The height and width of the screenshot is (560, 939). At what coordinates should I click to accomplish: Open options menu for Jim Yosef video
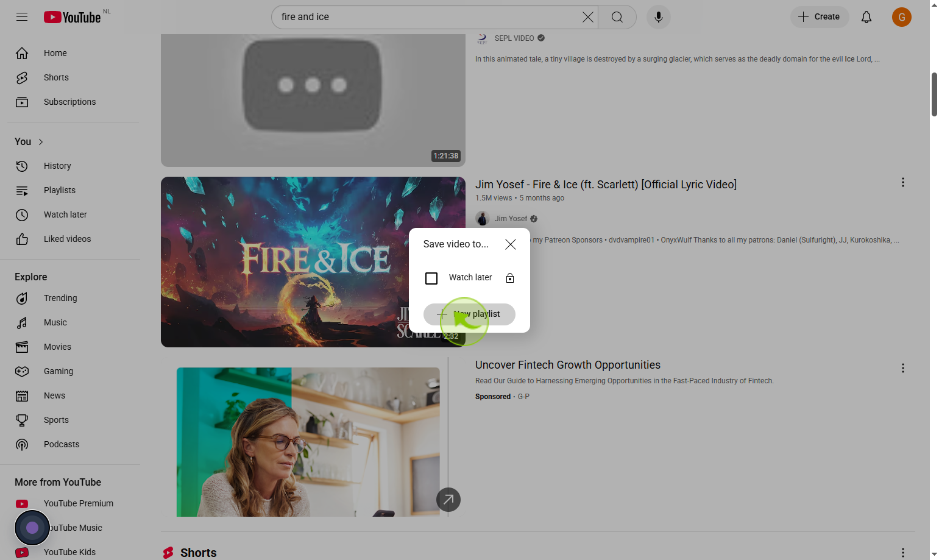point(903,182)
